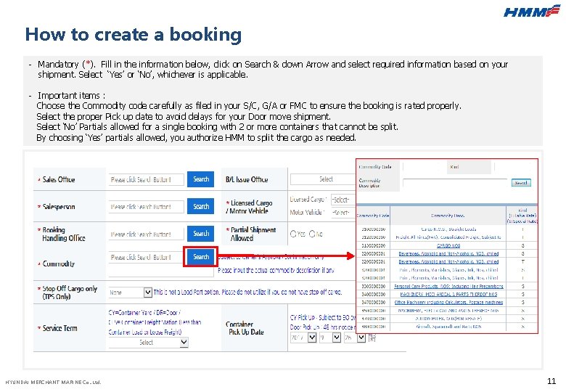
Task: Select No for Partial Shipment Allowed
Action: coord(312,234)
